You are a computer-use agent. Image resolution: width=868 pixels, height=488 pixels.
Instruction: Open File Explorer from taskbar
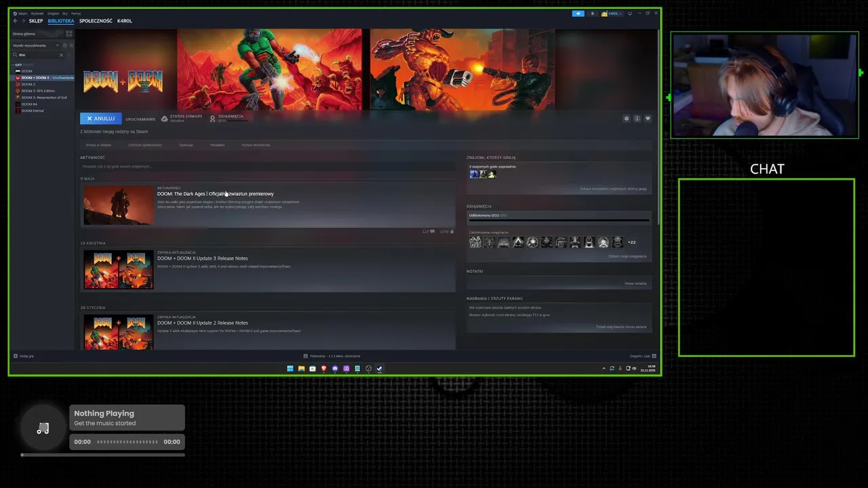[x=301, y=369]
